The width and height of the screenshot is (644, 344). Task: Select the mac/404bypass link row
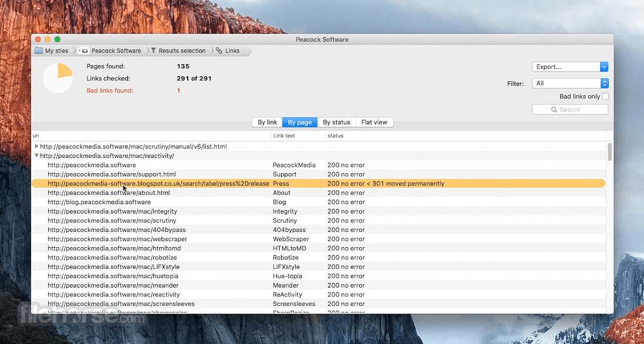[x=318, y=230]
